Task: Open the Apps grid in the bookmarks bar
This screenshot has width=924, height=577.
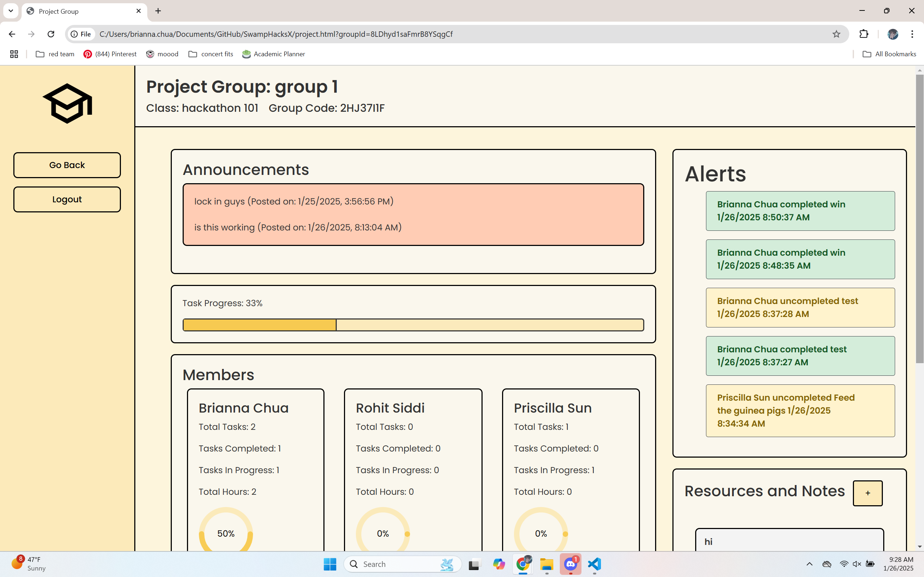Action: coord(14,54)
